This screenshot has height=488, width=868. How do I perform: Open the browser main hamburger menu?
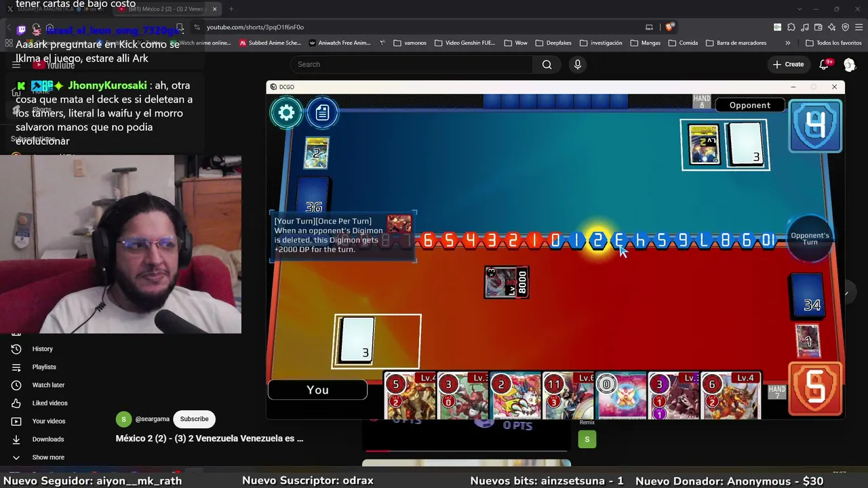click(859, 27)
